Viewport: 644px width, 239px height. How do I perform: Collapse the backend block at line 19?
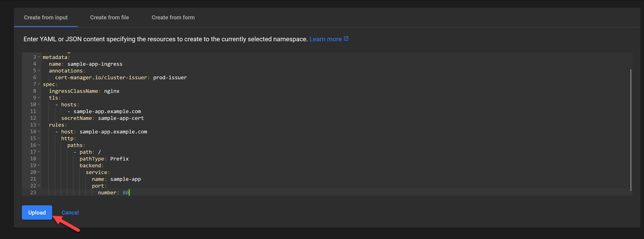(39, 166)
